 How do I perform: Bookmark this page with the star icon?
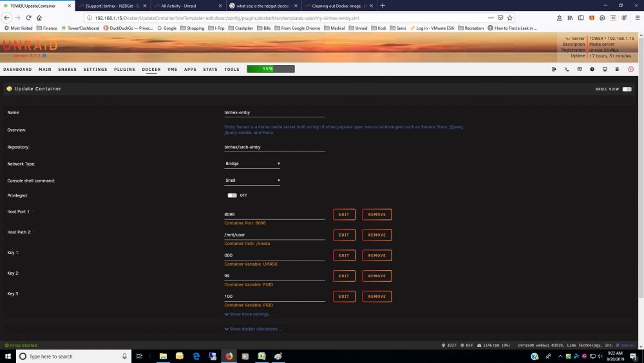[509, 17]
